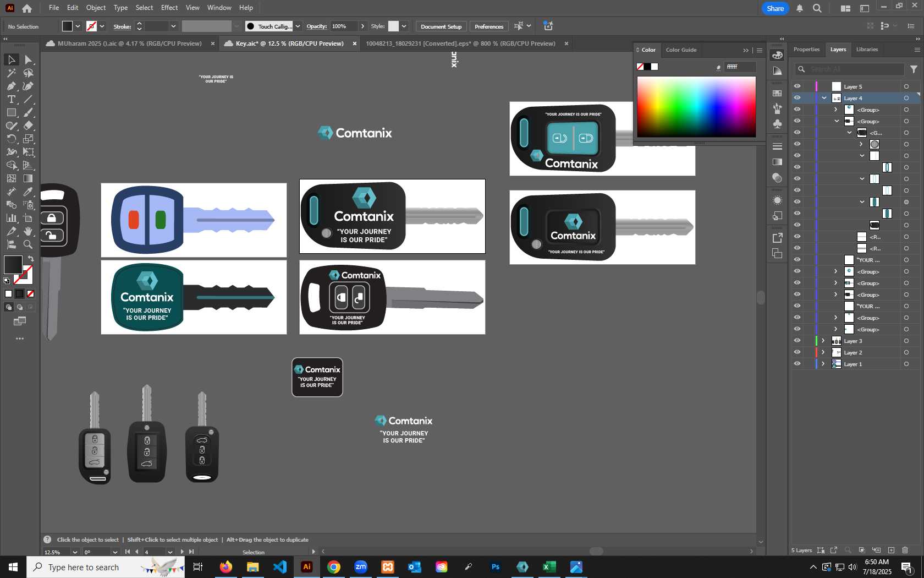Click Type here to search box
Image resolution: width=924 pixels, height=578 pixels.
(106, 567)
